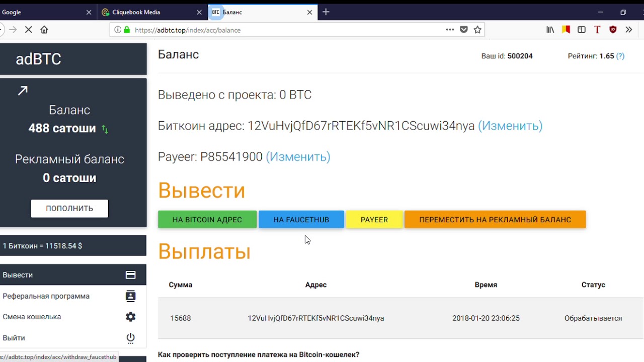Viewport: 644px width, 362px height.
Task: Click payout time 2018-01-20 23:06:25
Action: (486, 318)
